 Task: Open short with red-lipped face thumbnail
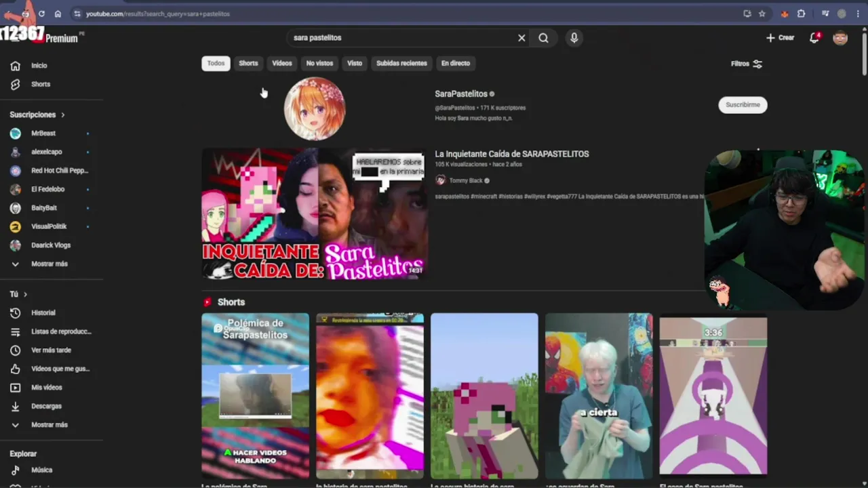(370, 396)
